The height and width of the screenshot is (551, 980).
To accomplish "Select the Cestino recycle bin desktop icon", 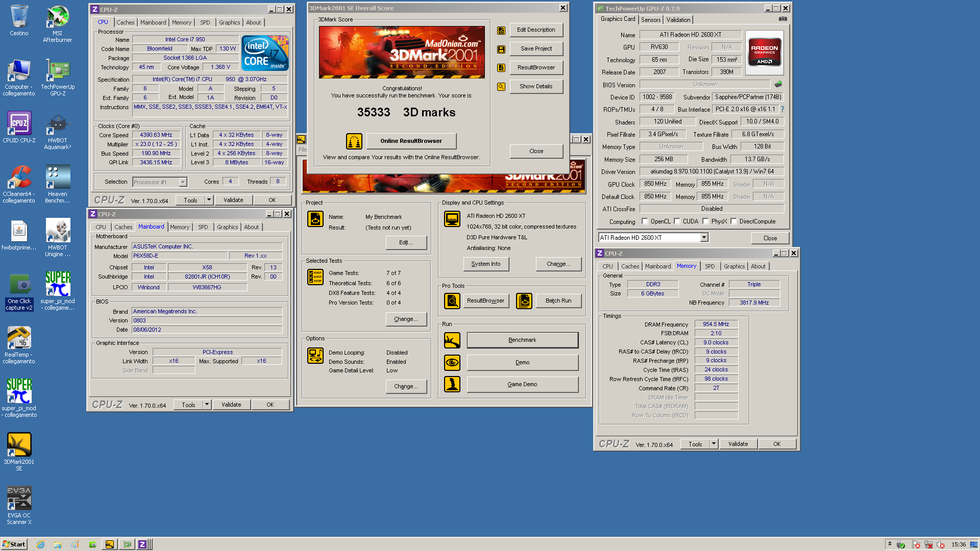I will (x=19, y=20).
